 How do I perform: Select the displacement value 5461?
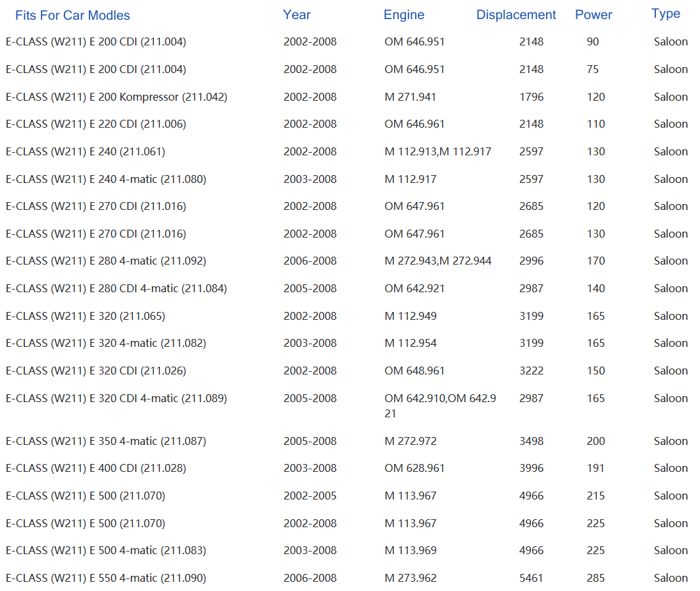click(x=531, y=578)
